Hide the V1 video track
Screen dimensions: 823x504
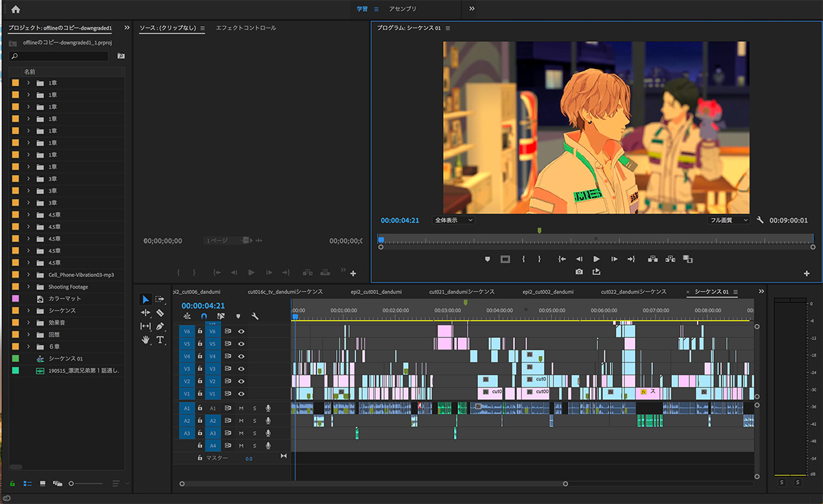tap(241, 394)
